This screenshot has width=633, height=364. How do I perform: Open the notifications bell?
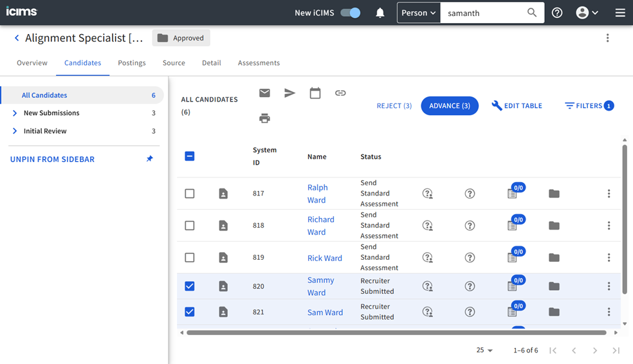click(x=380, y=13)
